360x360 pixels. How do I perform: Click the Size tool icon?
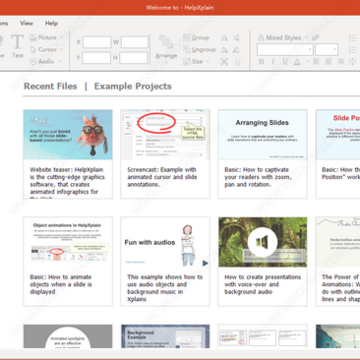tap(187, 62)
